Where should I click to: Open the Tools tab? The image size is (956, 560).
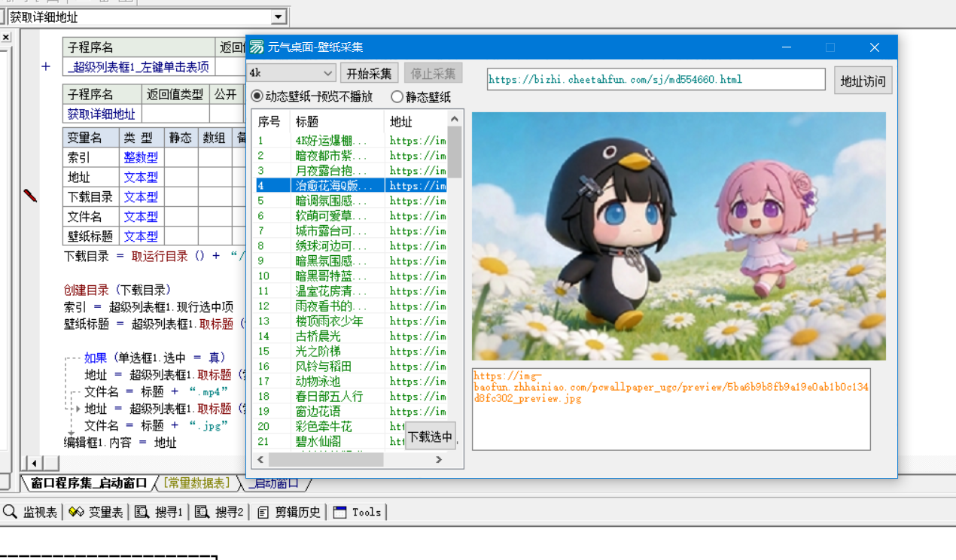[358, 512]
